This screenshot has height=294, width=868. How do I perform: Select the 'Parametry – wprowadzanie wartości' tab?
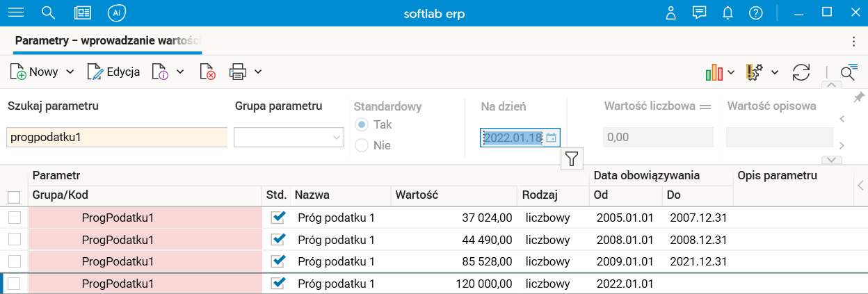pos(108,41)
